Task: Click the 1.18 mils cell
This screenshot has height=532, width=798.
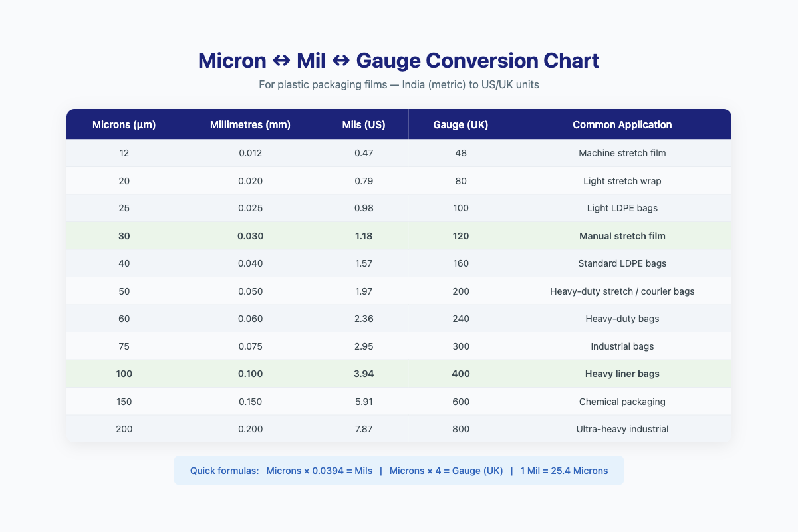Action: 363,236
